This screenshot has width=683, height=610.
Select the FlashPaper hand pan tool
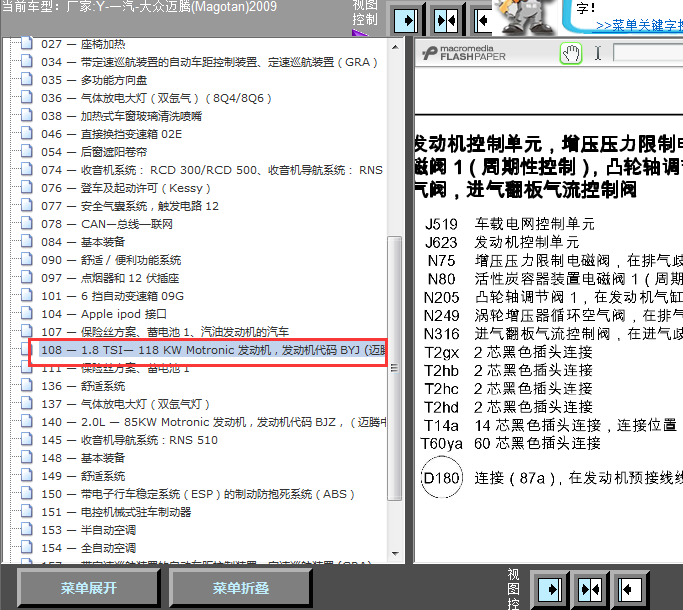click(x=571, y=54)
